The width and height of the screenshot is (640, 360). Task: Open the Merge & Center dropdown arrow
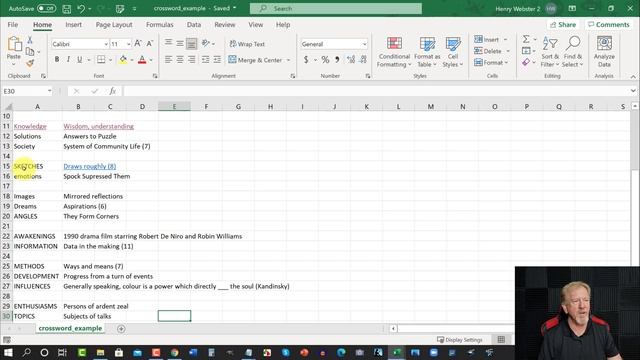click(289, 60)
